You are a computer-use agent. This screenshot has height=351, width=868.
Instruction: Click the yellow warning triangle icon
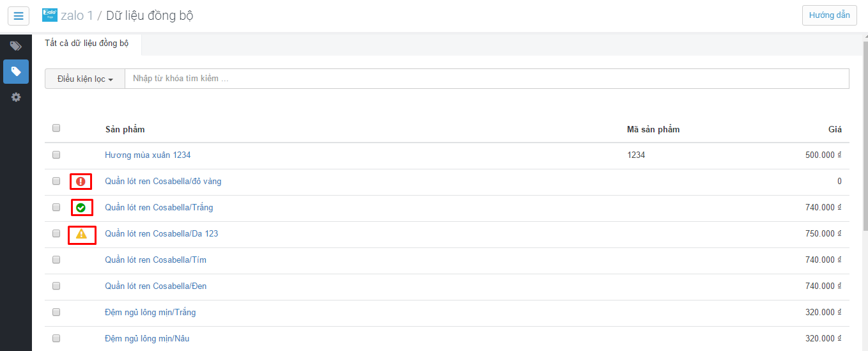click(x=81, y=234)
